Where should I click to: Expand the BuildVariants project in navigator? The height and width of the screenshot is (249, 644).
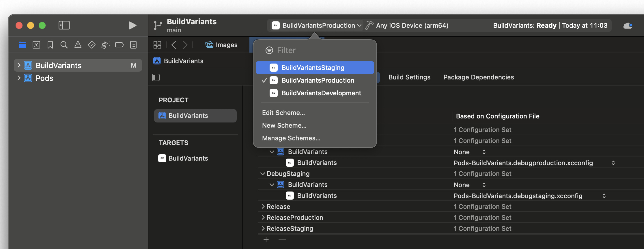pyautogui.click(x=19, y=65)
